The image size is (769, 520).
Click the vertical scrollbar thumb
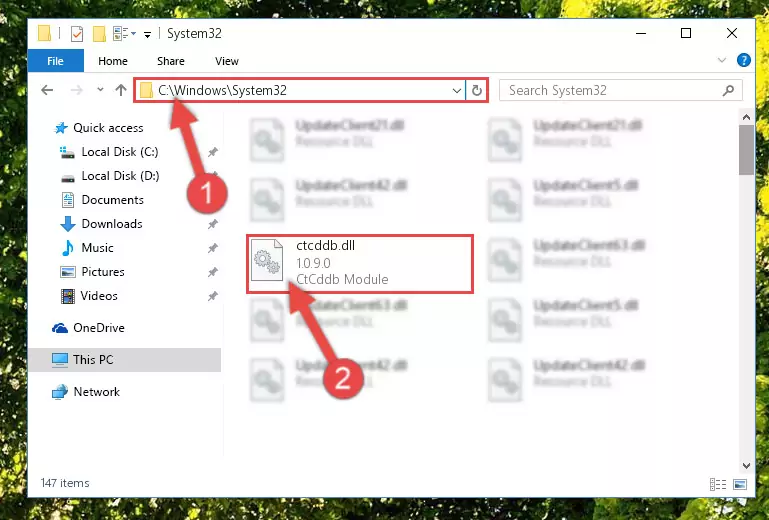[746, 150]
